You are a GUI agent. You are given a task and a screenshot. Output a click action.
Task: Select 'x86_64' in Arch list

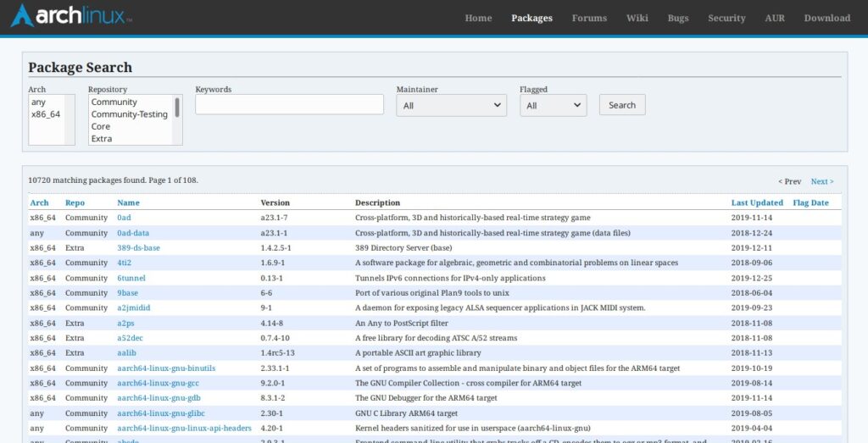tap(47, 114)
